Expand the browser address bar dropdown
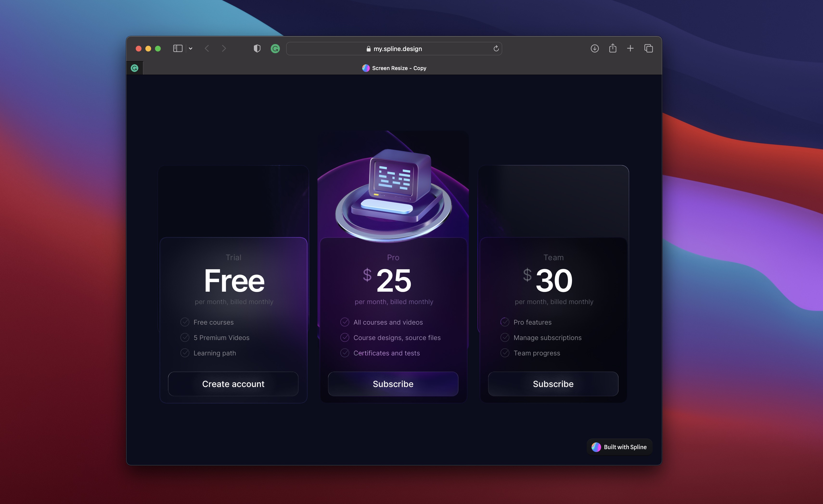The height and width of the screenshot is (504, 823). (190, 48)
